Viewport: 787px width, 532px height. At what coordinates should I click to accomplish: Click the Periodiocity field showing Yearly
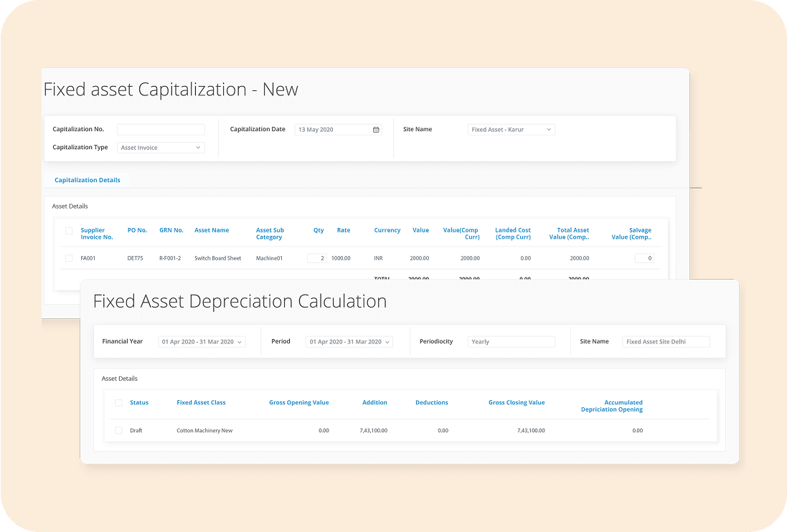tap(511, 342)
